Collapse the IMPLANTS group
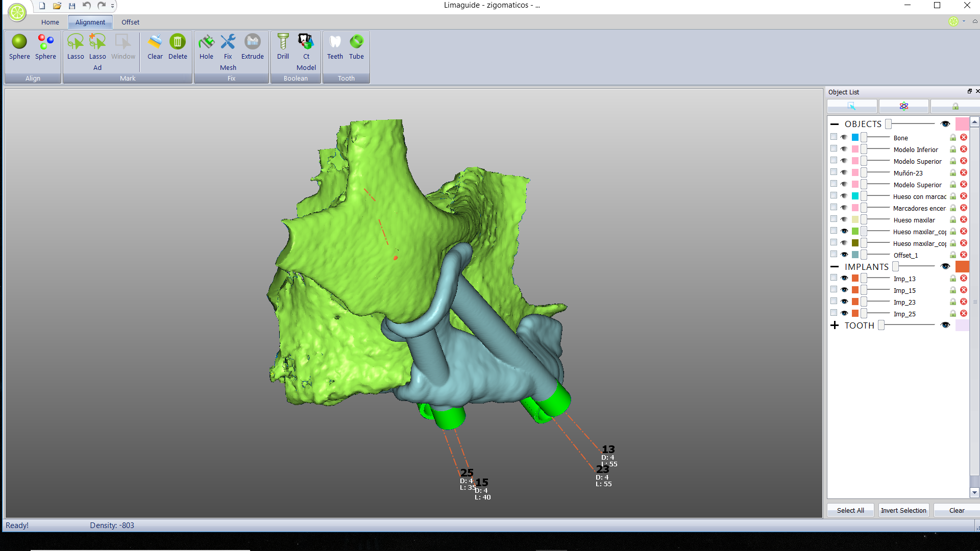This screenshot has width=980, height=551. (835, 267)
